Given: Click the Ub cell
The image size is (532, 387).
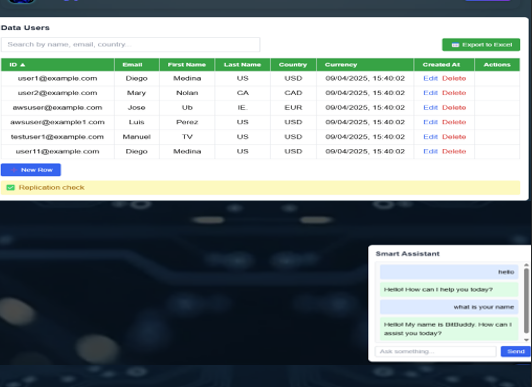Looking at the screenshot, I should (187, 108).
